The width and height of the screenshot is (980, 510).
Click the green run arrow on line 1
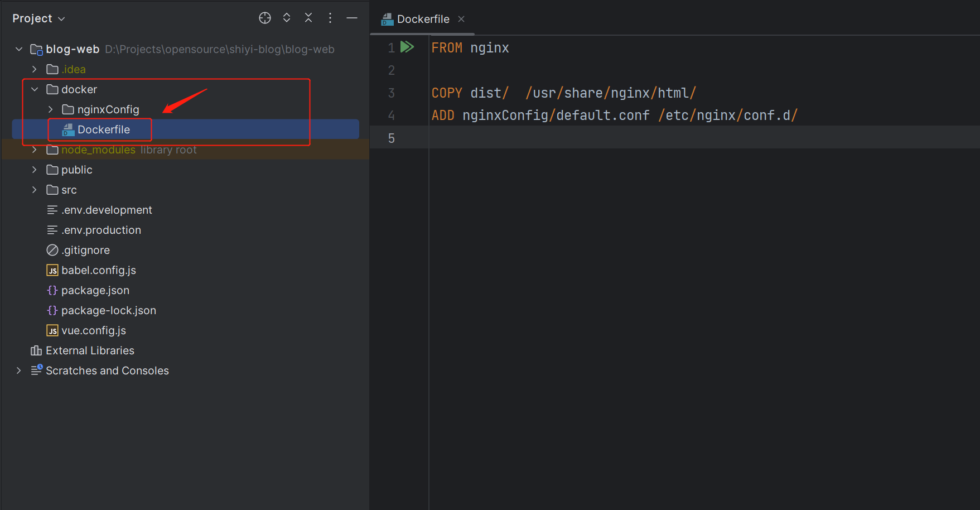[x=407, y=47]
